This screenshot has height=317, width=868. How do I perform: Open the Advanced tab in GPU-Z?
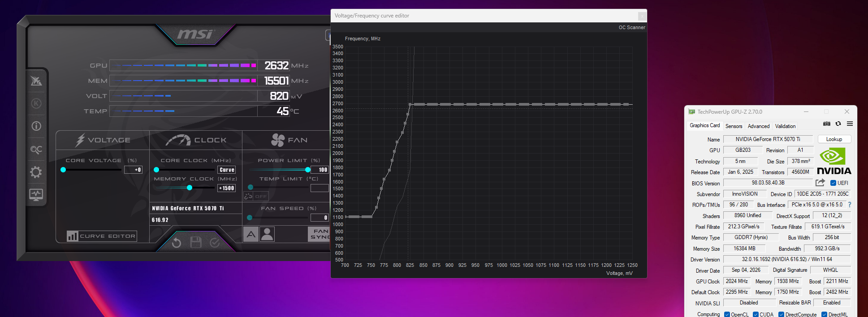tap(758, 126)
